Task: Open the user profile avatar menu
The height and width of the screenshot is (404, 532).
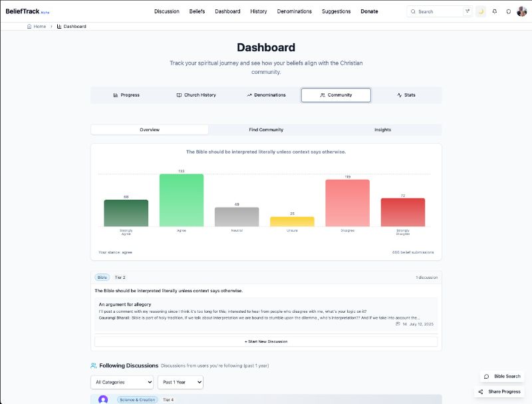Action: pyautogui.click(x=522, y=11)
